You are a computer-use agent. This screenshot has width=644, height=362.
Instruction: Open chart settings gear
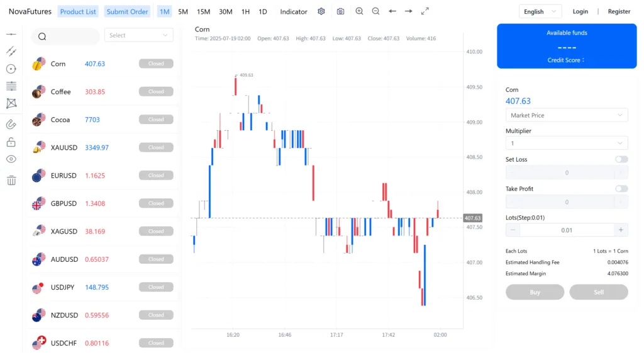click(x=321, y=11)
